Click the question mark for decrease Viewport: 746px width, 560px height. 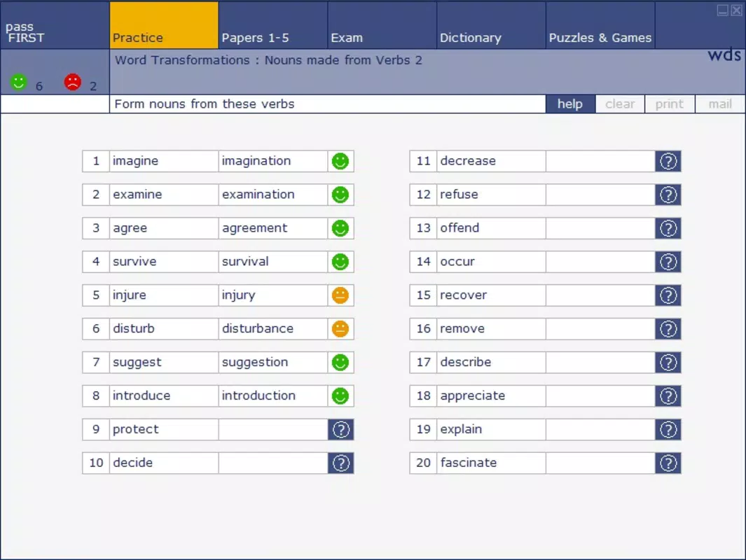[x=668, y=161]
